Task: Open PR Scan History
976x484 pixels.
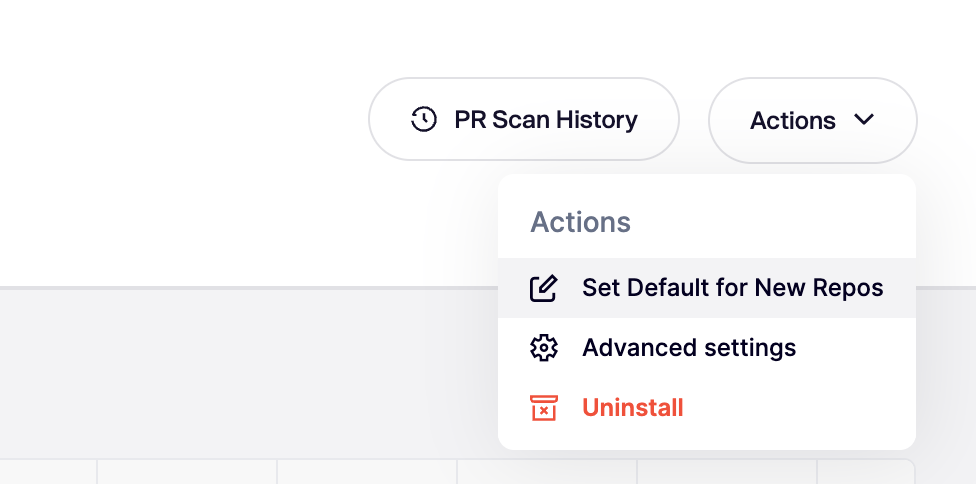Action: point(524,120)
